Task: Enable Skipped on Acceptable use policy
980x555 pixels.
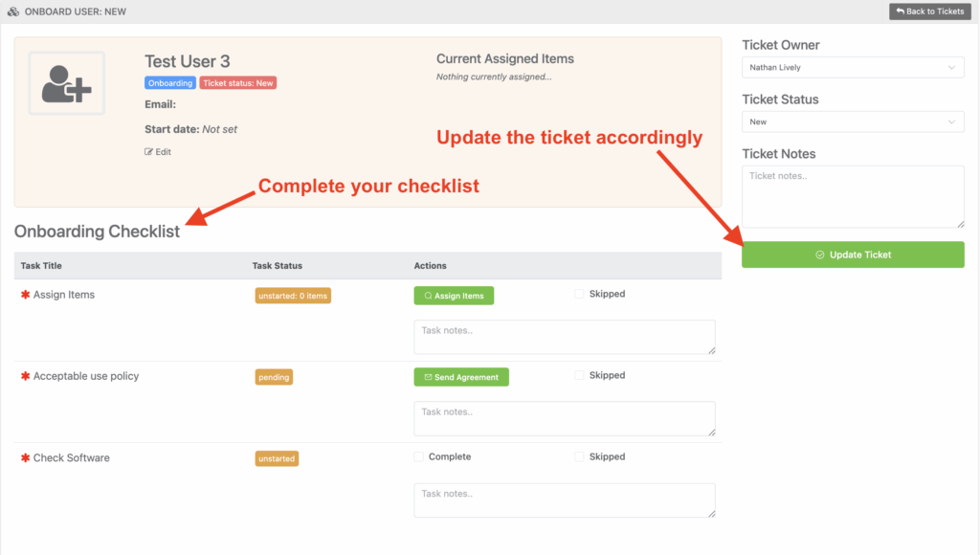Action: point(580,375)
